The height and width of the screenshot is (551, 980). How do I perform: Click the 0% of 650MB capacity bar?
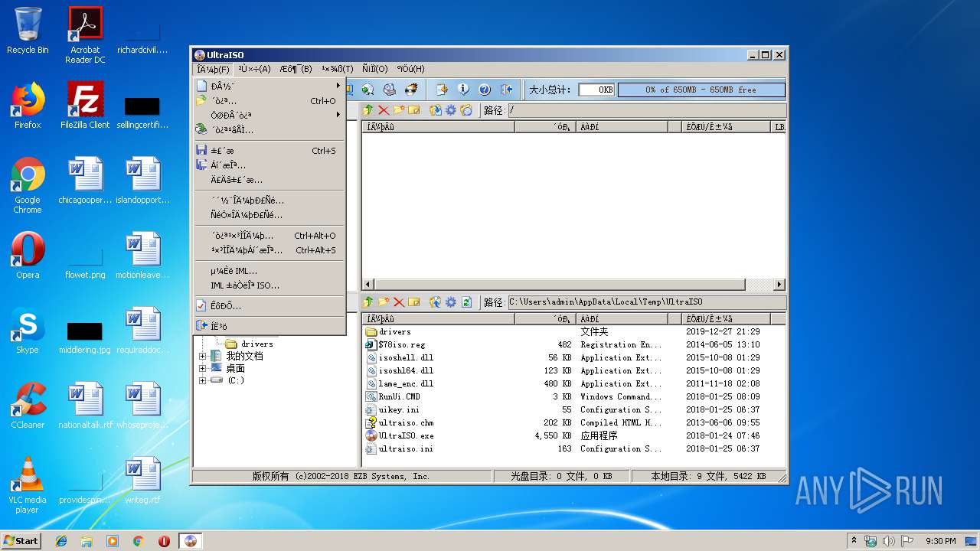[701, 90]
